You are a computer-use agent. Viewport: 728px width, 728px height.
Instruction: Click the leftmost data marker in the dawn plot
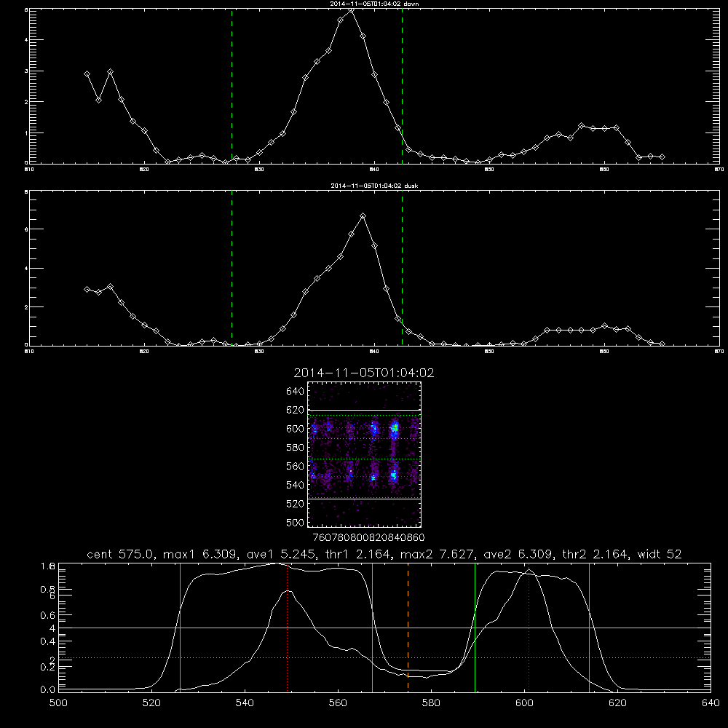pyautogui.click(x=87, y=74)
